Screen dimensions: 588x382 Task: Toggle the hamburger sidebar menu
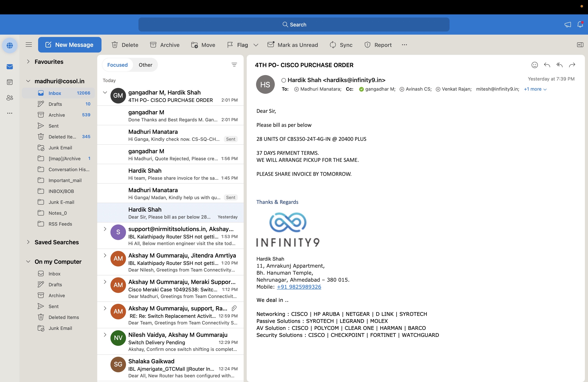pyautogui.click(x=29, y=45)
